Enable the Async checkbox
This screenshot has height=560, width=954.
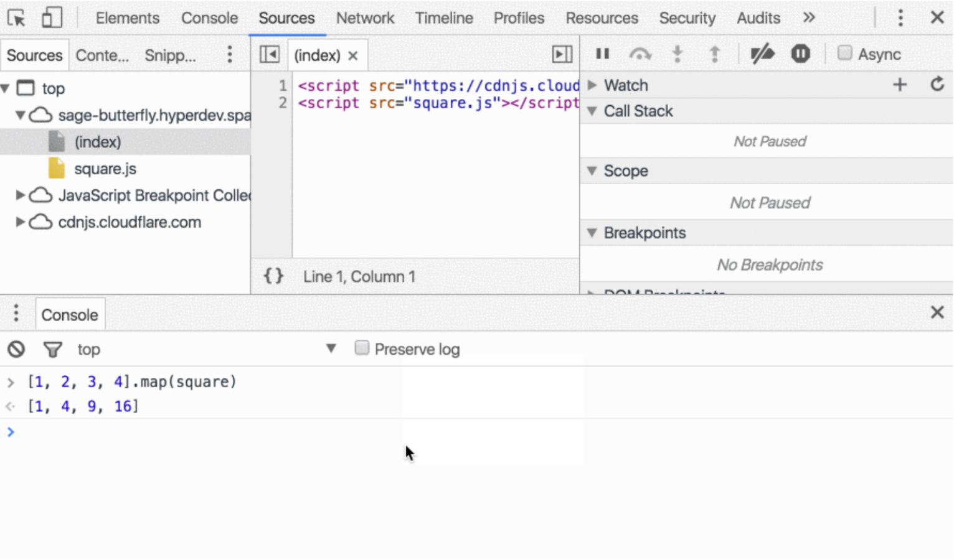[844, 53]
